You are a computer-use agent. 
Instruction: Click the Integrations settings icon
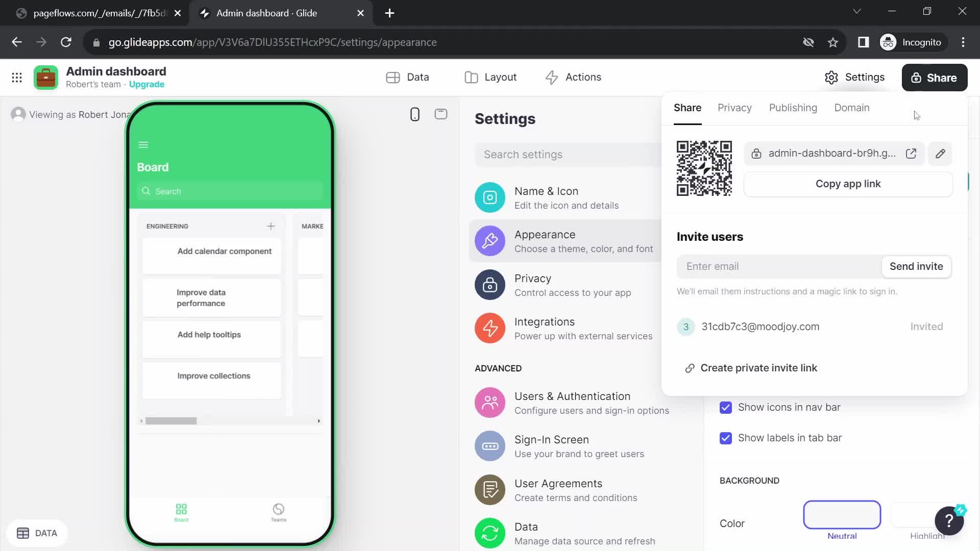pos(490,329)
